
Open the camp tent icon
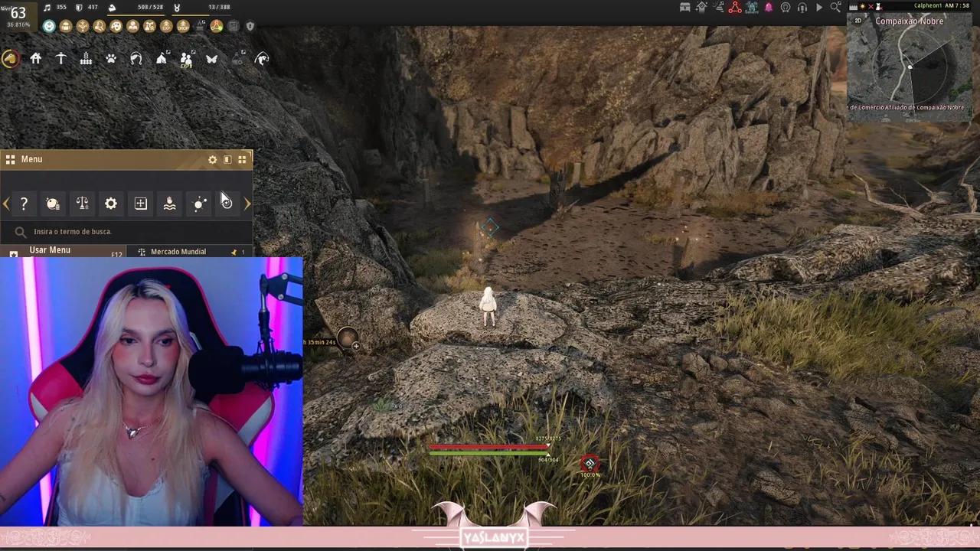[162, 59]
